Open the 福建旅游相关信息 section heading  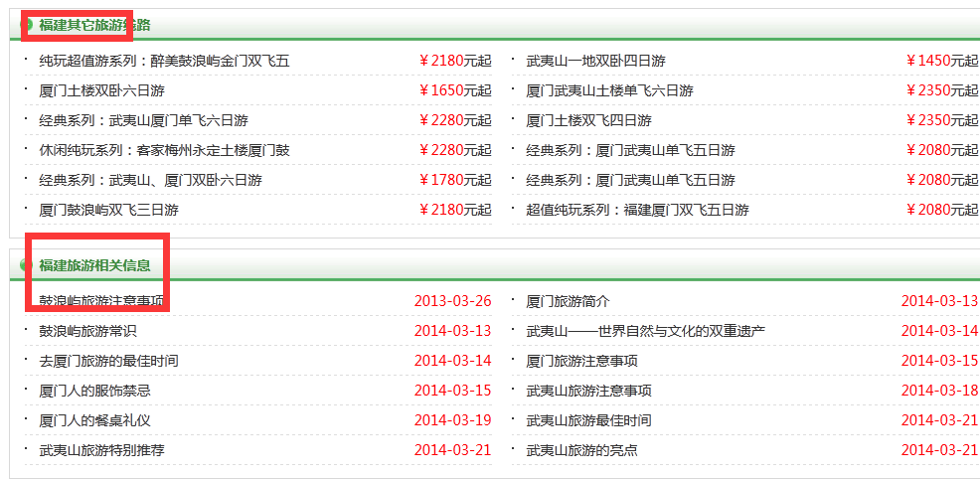(x=94, y=265)
